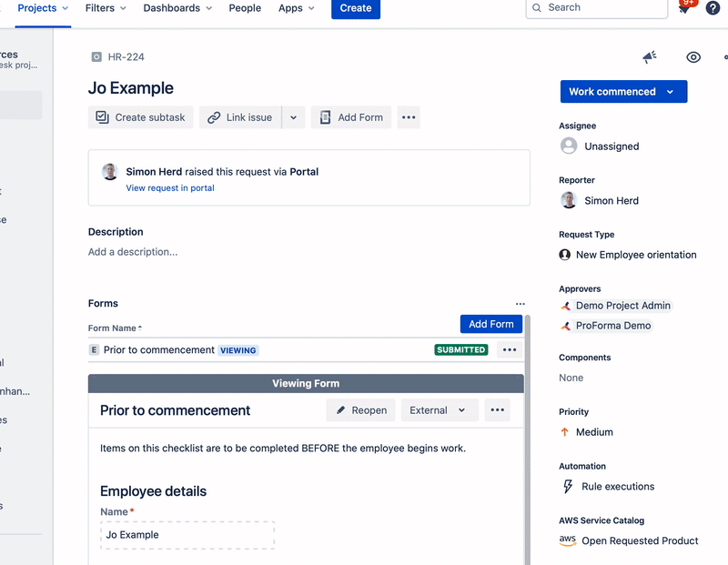Viewport: 728px width, 565px height.
Task: Sort by Form Name column header
Action: 115,328
